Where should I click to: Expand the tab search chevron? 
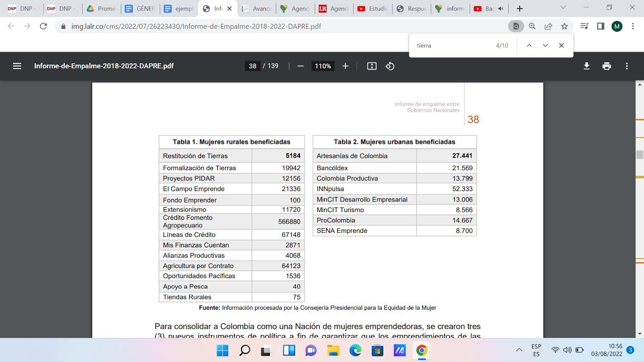point(563,8)
